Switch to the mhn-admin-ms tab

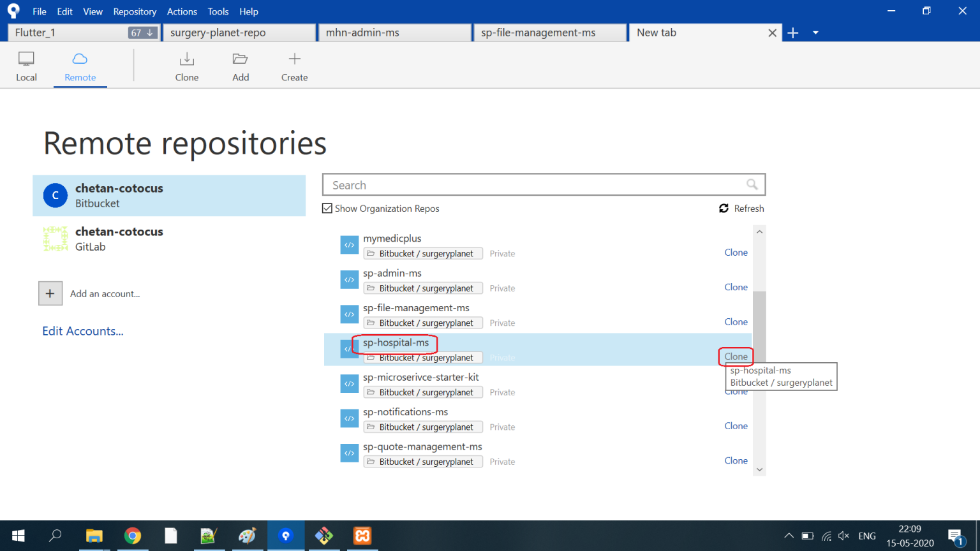click(395, 33)
